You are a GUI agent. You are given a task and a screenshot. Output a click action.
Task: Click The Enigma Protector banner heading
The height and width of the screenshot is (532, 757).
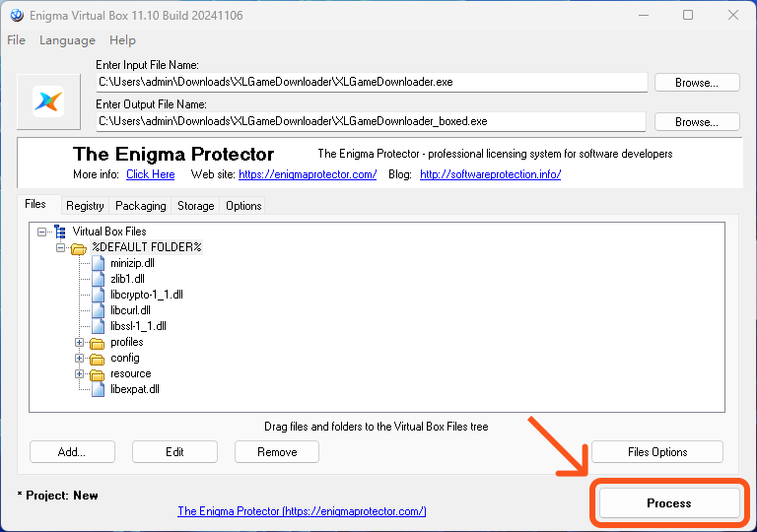tap(173, 155)
